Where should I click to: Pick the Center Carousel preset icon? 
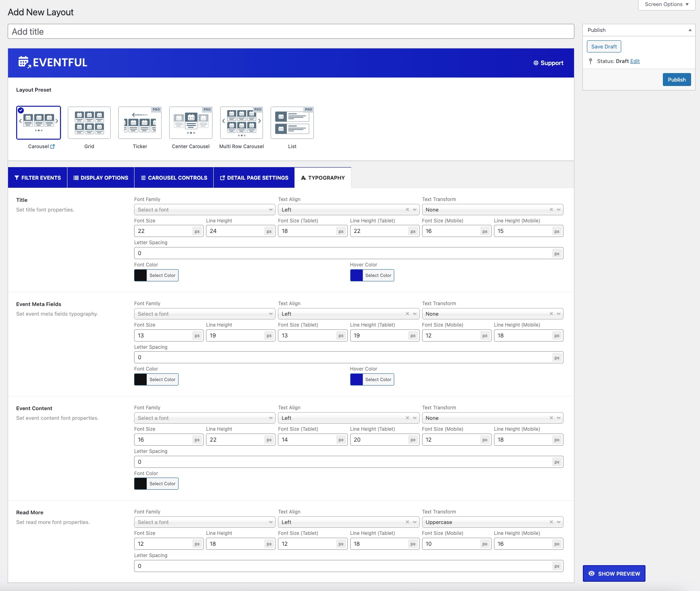(191, 123)
